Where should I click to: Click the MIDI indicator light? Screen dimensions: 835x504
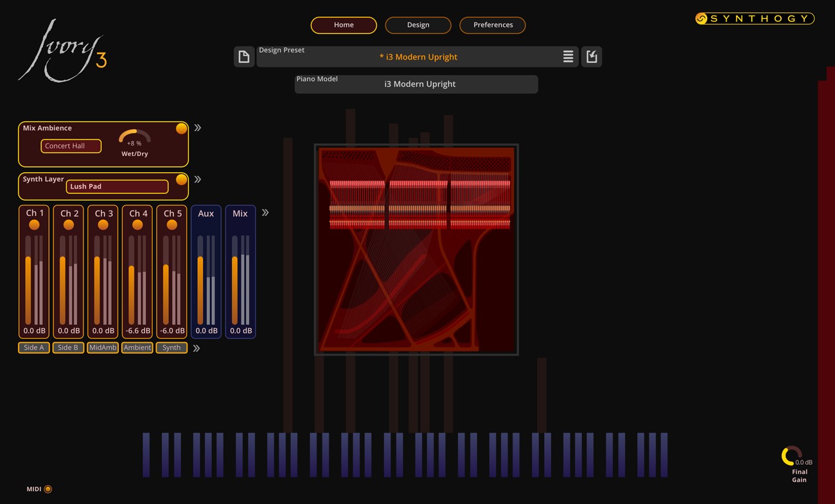pos(48,489)
